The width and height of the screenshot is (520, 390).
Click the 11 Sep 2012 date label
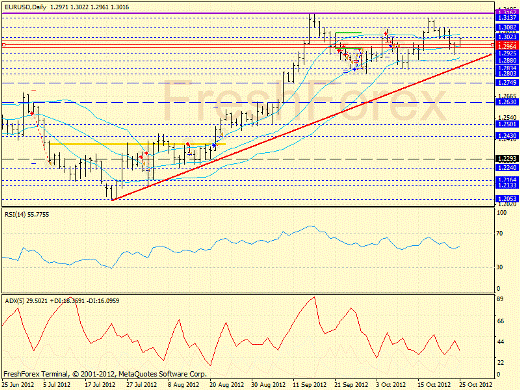click(310, 385)
